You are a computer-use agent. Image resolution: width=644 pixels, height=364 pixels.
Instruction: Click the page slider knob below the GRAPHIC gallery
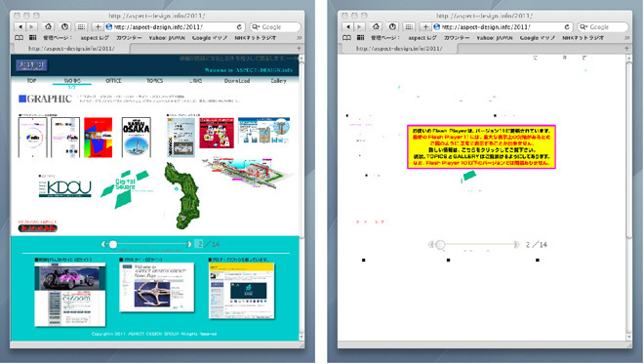click(113, 244)
